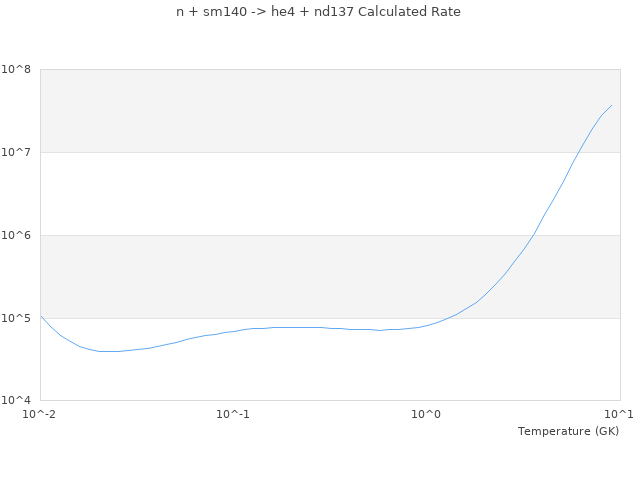Image resolution: width=640 pixels, height=480 pixels.
Task: Click the 10^7 y-axis tick label
Action: pyautogui.click(x=17, y=152)
